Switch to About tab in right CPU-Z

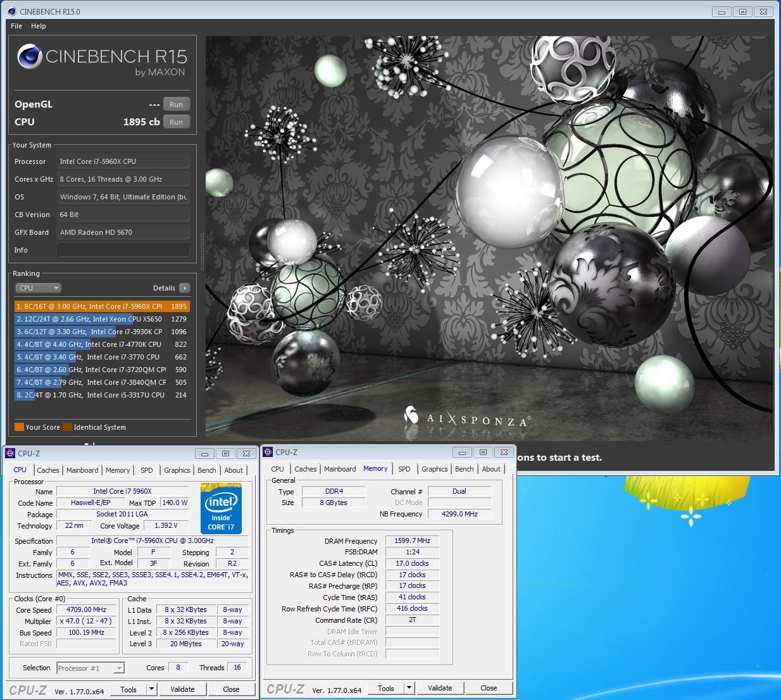[x=491, y=469]
